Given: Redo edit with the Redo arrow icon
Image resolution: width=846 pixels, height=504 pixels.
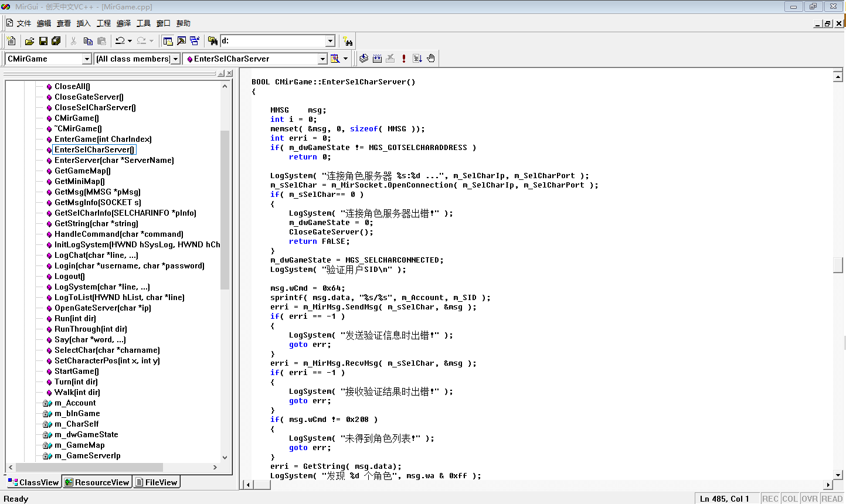Looking at the screenshot, I should pos(141,41).
